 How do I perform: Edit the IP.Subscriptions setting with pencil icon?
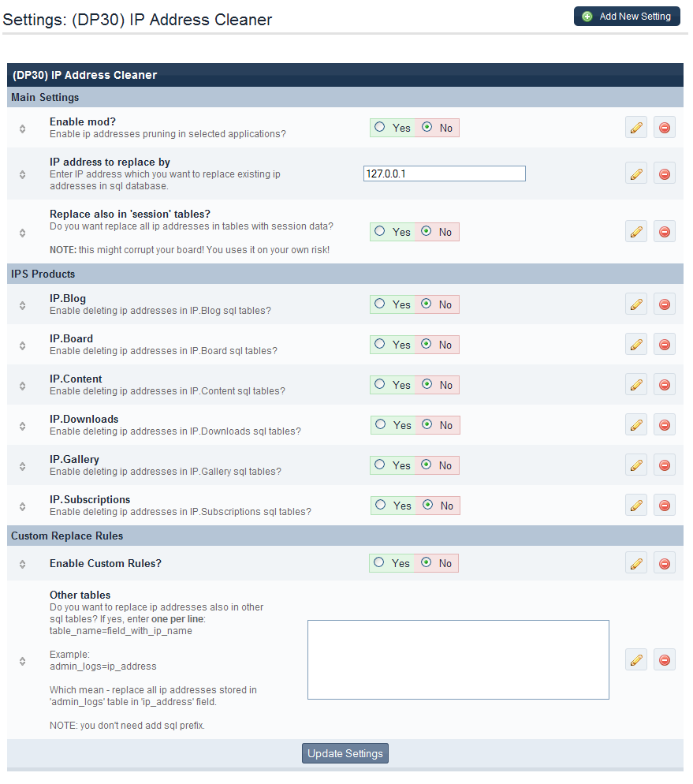636,506
